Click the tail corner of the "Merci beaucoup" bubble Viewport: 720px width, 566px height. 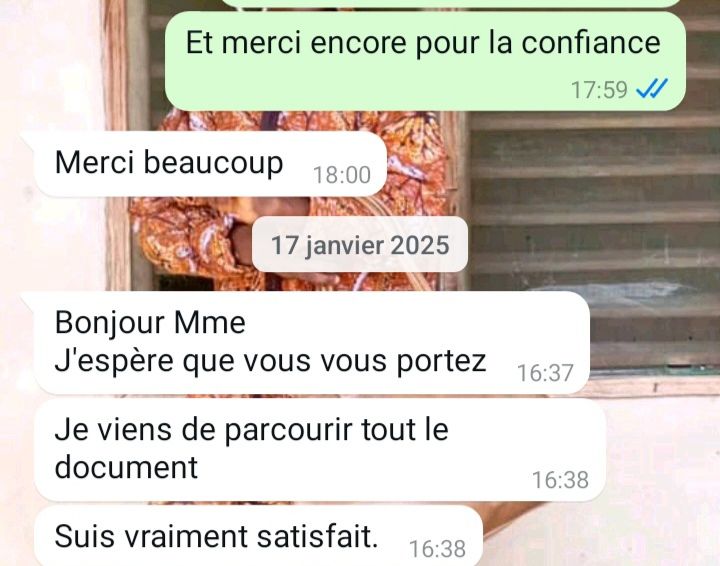28,136
